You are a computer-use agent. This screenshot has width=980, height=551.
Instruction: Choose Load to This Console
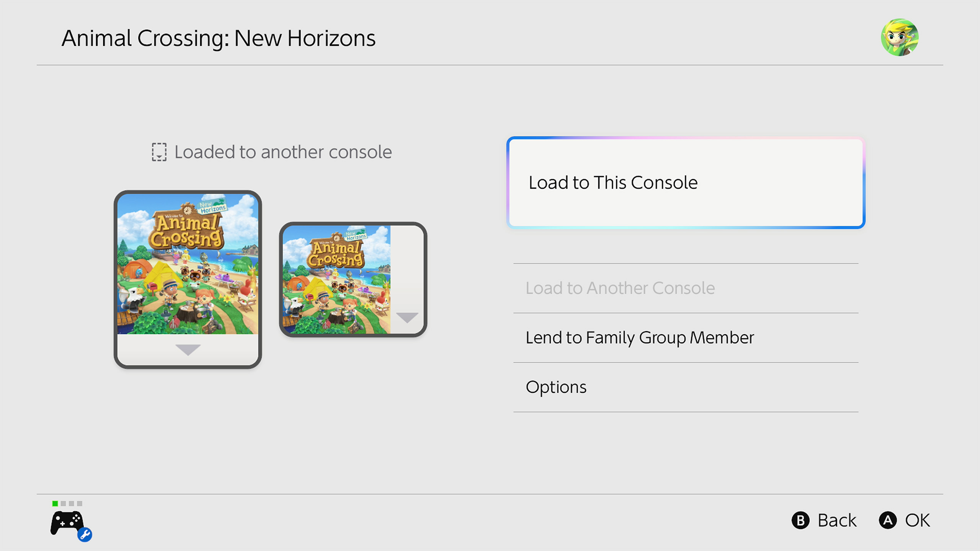pyautogui.click(x=685, y=183)
